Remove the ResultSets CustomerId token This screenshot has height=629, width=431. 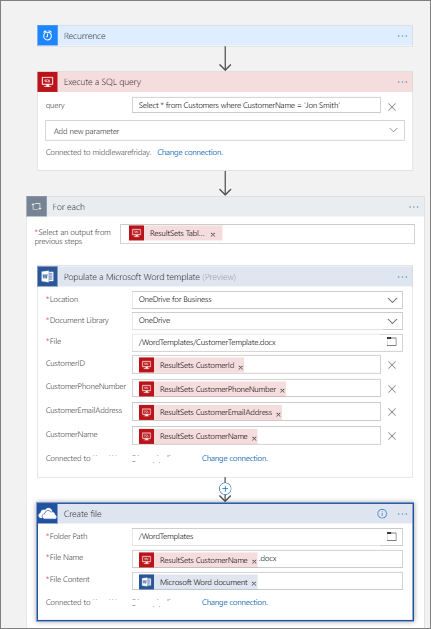[240, 367]
